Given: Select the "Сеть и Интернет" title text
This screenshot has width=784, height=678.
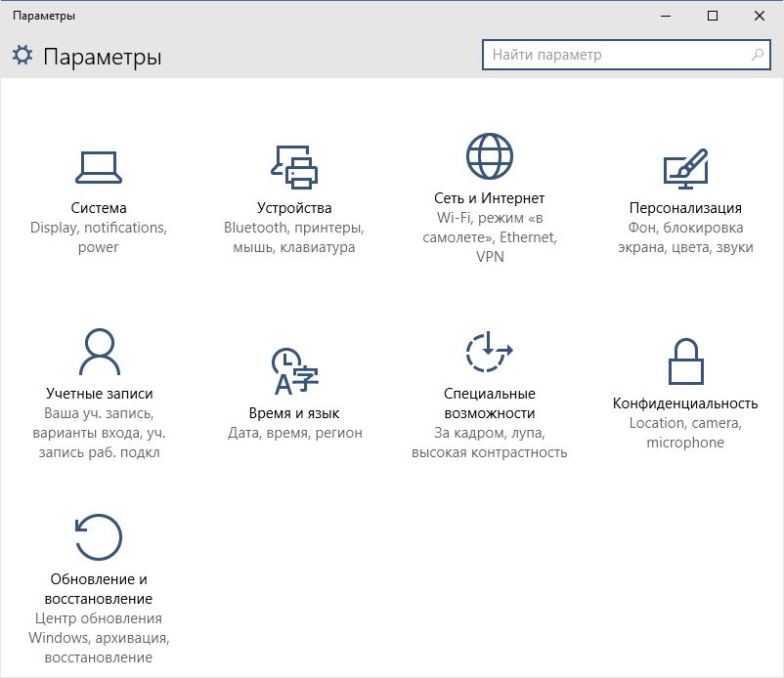Looking at the screenshot, I should pyautogui.click(x=490, y=198).
